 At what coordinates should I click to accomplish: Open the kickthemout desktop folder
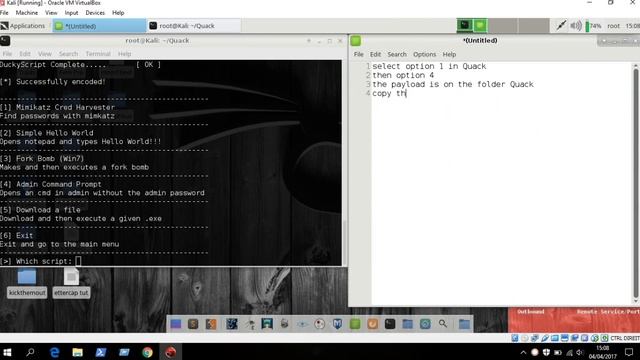[27, 283]
